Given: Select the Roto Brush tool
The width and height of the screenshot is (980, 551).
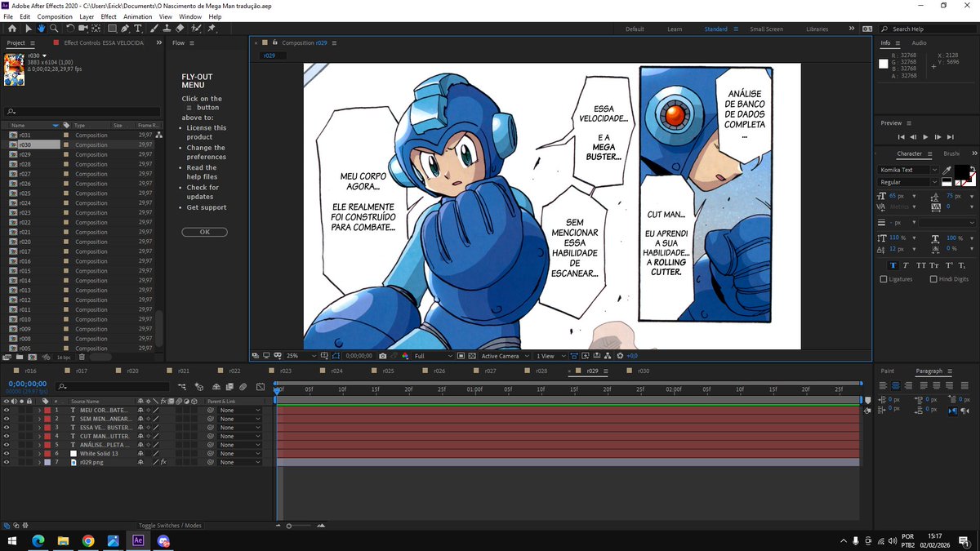Looking at the screenshot, I should (x=197, y=29).
